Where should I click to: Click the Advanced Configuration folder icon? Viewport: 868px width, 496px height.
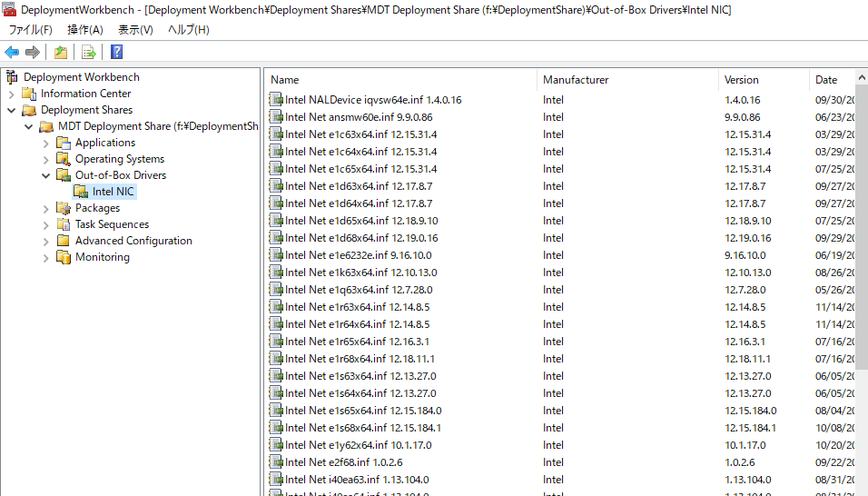click(64, 241)
